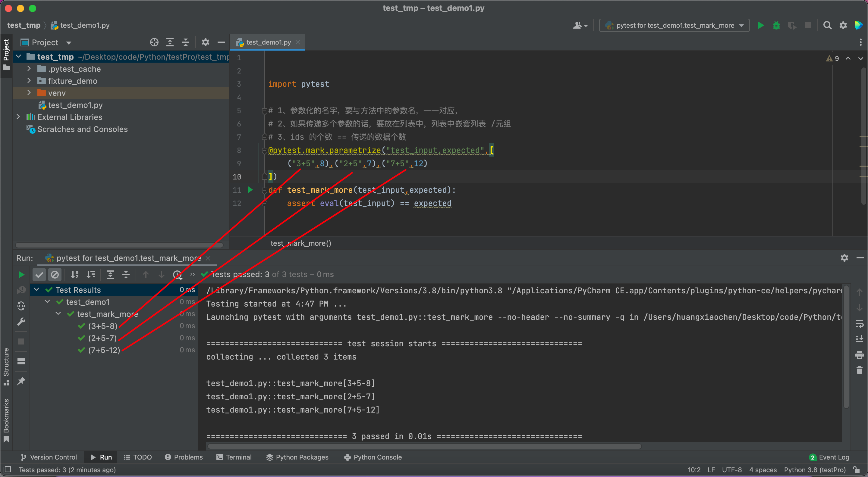
Task: Sort test results by duration
Action: (91, 275)
